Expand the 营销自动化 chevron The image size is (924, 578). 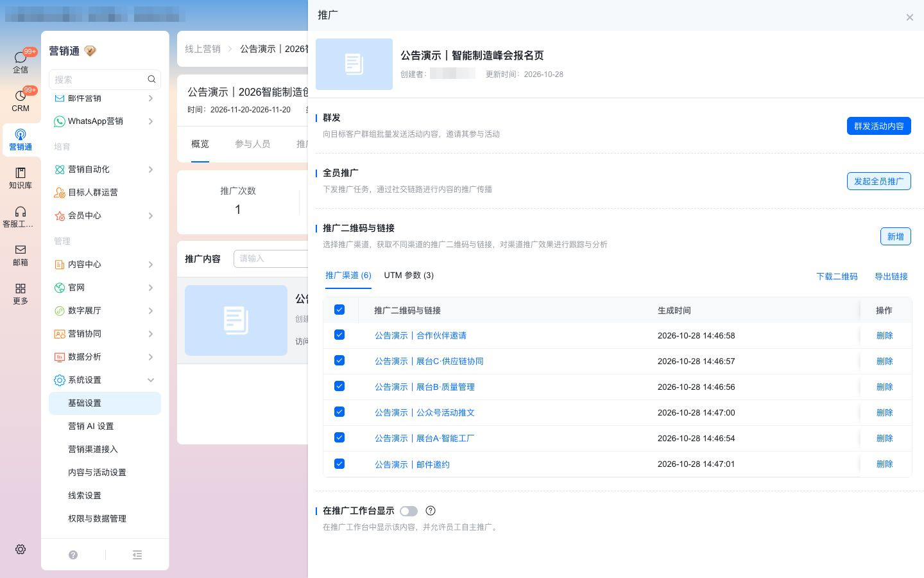(x=151, y=169)
